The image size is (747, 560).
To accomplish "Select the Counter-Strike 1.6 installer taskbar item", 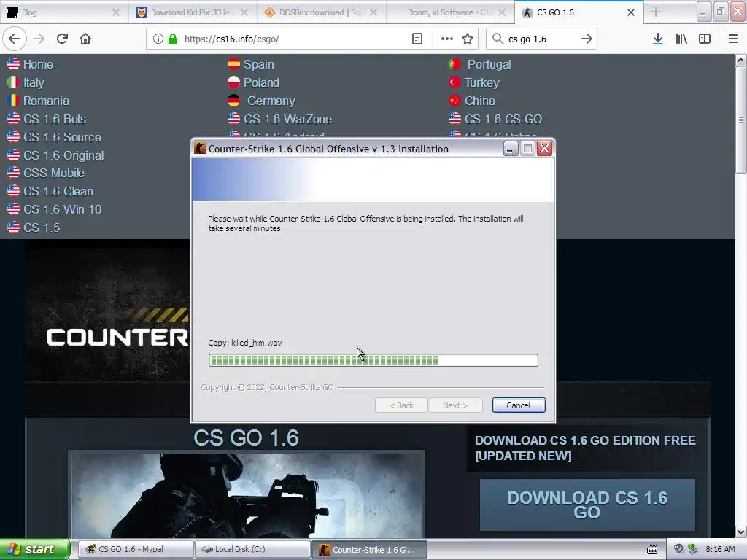I will (369, 549).
